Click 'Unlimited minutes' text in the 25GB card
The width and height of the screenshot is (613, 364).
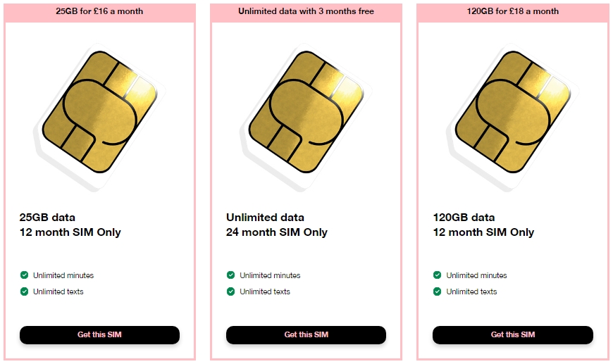point(63,275)
